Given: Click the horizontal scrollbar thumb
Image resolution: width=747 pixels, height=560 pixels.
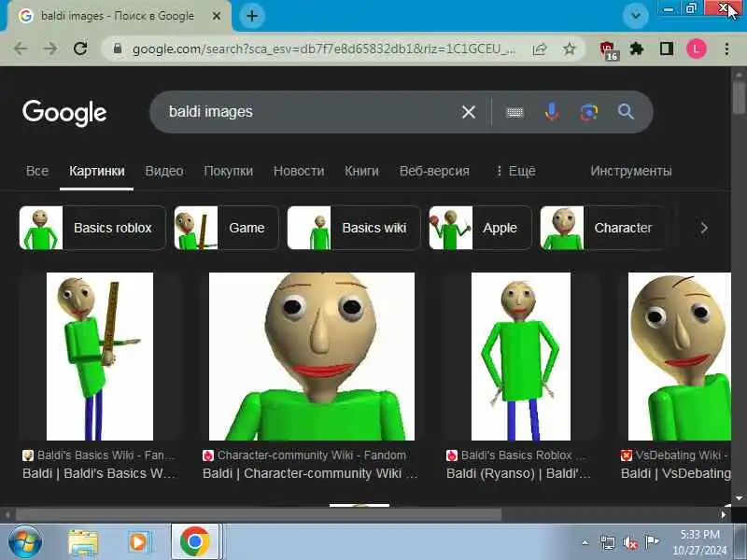Looking at the screenshot, I should click(259, 515).
